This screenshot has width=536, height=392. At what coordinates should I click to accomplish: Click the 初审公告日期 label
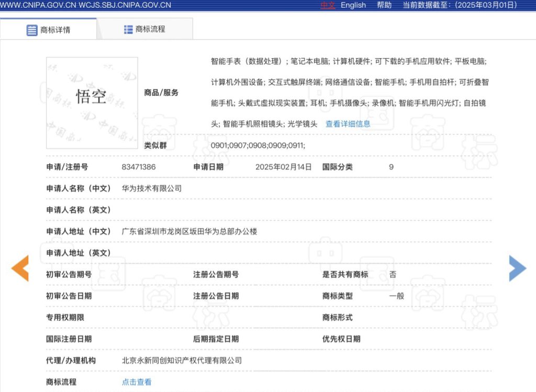[x=69, y=296]
